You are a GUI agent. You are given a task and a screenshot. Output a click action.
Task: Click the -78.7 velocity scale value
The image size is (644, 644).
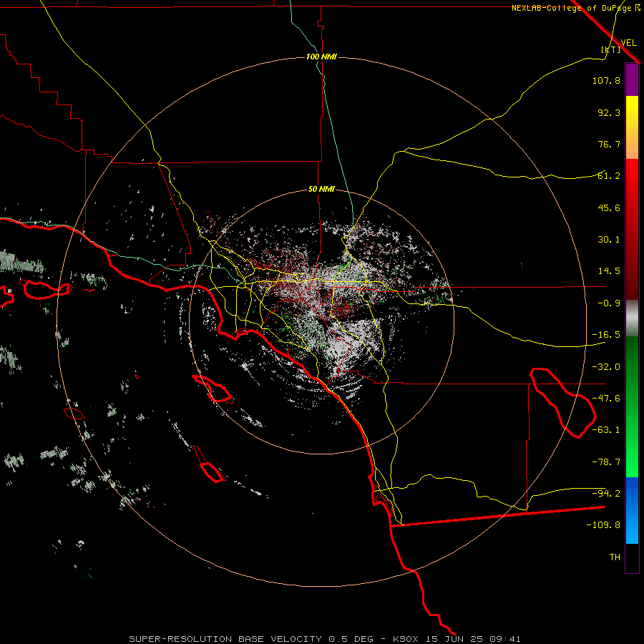[x=606, y=462]
